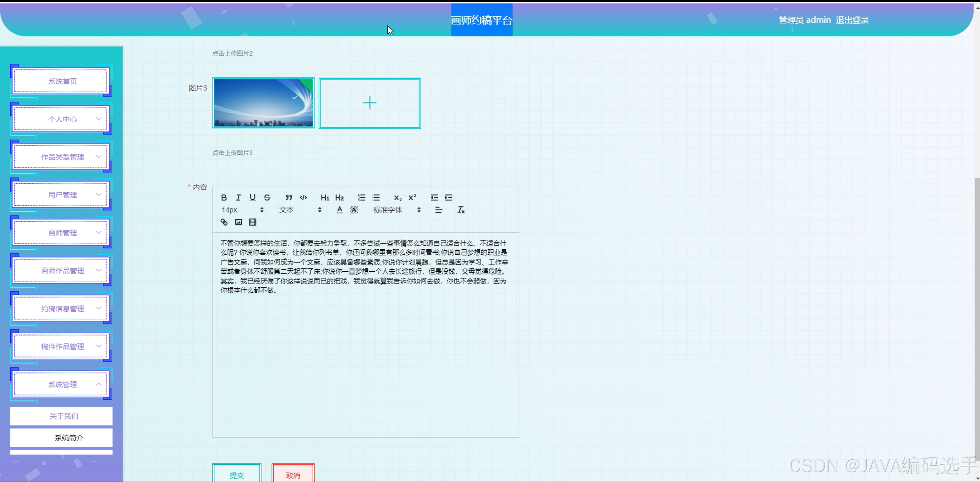Viewport: 980px width, 482px height.
Task: Clear text formatting with Tx icon
Action: tap(461, 210)
